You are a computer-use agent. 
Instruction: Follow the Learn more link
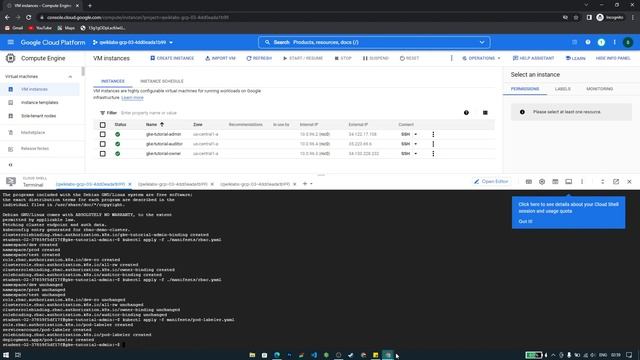click(x=132, y=98)
